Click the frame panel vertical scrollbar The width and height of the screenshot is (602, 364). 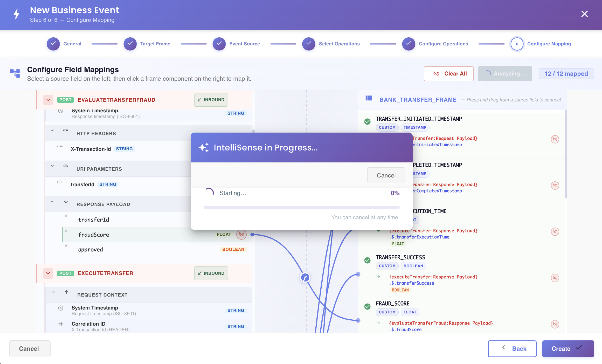click(566, 154)
